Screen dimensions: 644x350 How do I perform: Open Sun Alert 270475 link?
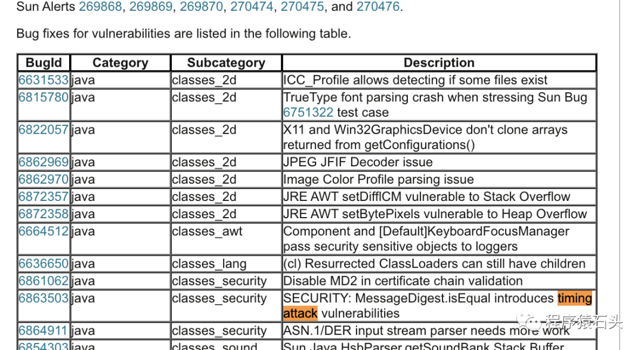(302, 7)
